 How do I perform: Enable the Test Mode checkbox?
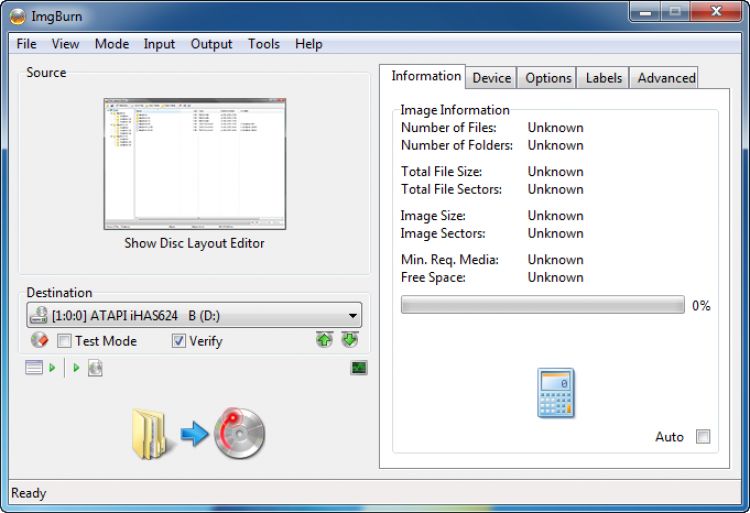click(x=65, y=341)
